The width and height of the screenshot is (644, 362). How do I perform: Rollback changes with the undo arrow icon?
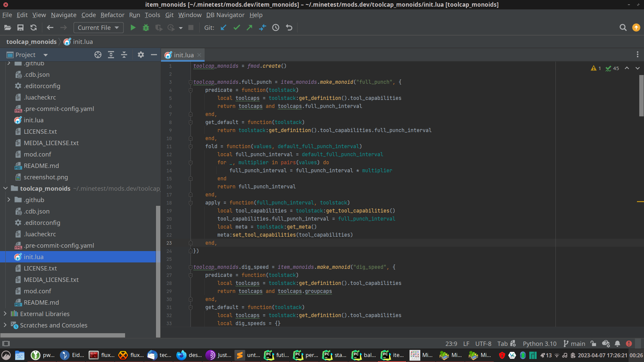(x=289, y=28)
